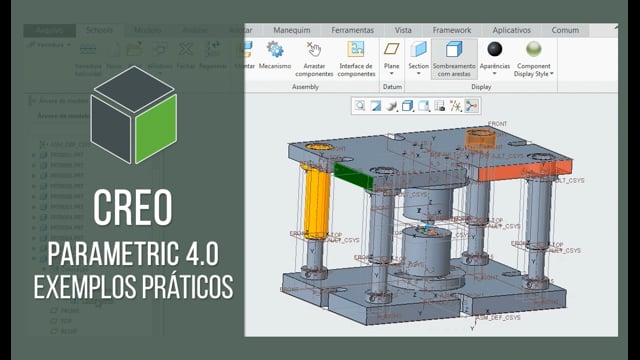Viewport: 640px width, 360px height.
Task: Open the Aparências dropdown arrow
Action: [495, 74]
